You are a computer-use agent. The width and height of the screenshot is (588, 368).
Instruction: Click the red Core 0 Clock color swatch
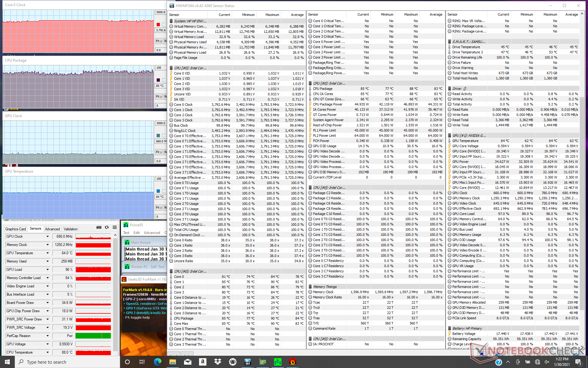click(x=158, y=25)
